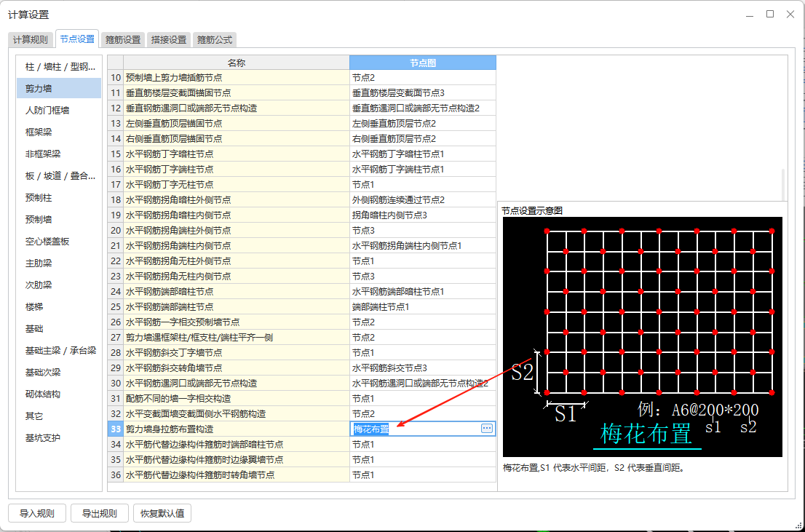The width and height of the screenshot is (805, 532).
Task: Select row 12 垂直钢筋遇洞口或端部无节点构造
Action: click(x=236, y=108)
